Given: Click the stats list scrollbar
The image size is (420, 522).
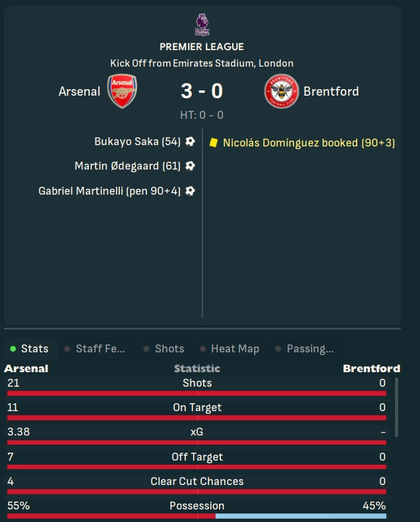Looking at the screenshot, I should [x=396, y=407].
